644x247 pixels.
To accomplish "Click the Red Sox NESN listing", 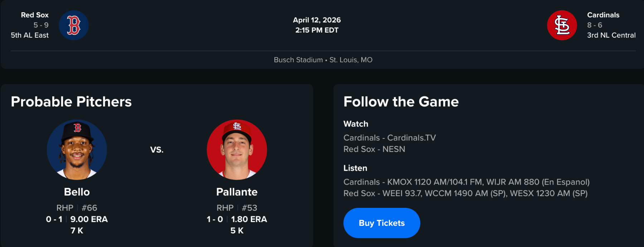I will click(x=374, y=149).
